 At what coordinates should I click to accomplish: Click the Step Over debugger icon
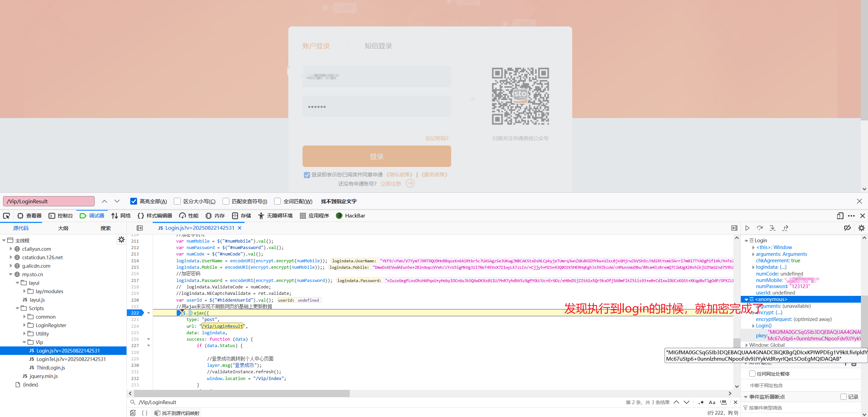760,228
